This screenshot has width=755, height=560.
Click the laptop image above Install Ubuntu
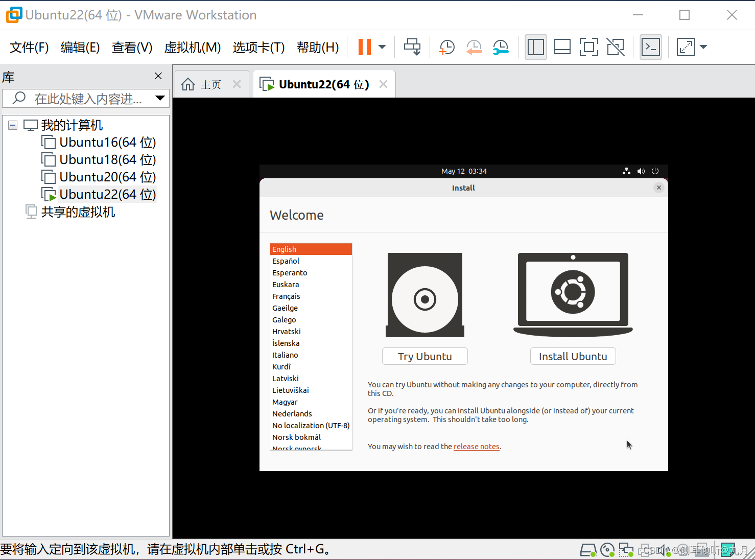tap(573, 295)
